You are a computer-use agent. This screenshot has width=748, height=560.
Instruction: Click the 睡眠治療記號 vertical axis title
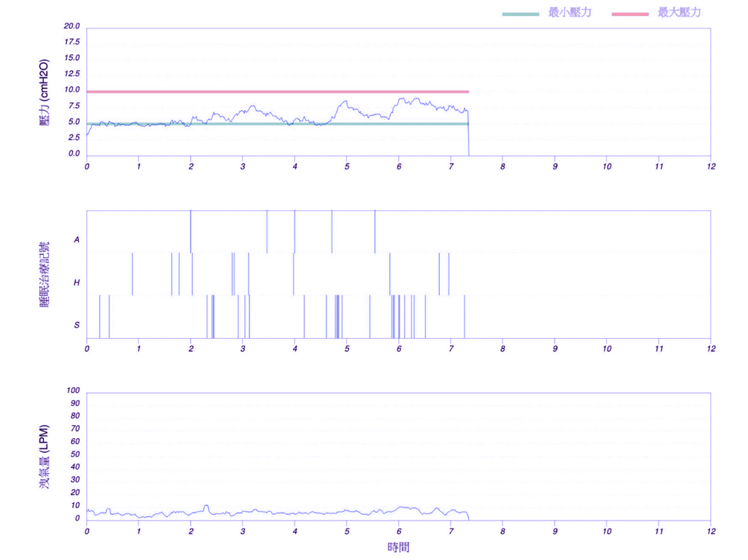tap(44, 273)
